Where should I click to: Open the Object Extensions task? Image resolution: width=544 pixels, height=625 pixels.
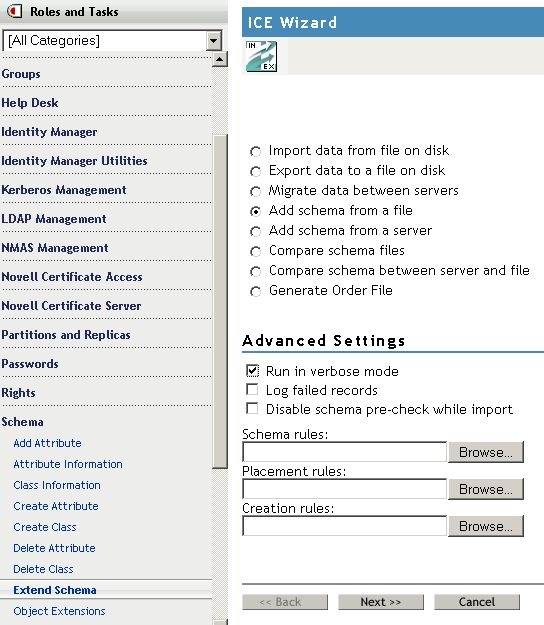pos(59,611)
